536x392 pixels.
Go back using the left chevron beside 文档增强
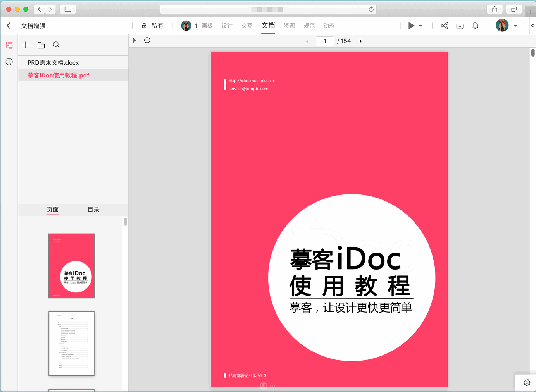[x=9, y=26]
